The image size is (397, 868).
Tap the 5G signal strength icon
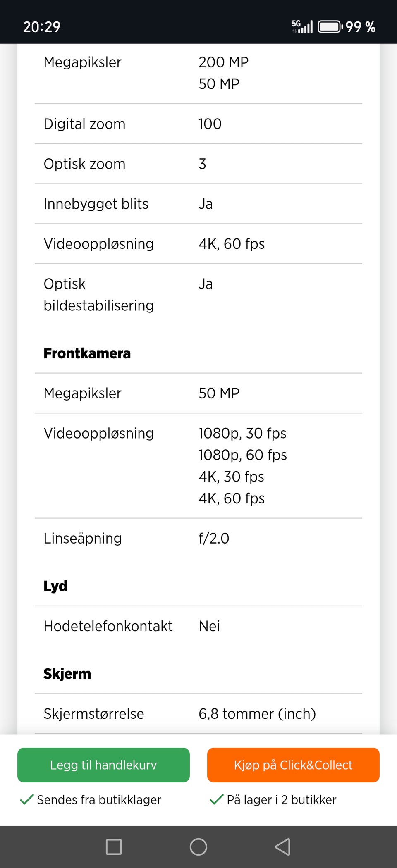[x=302, y=27]
